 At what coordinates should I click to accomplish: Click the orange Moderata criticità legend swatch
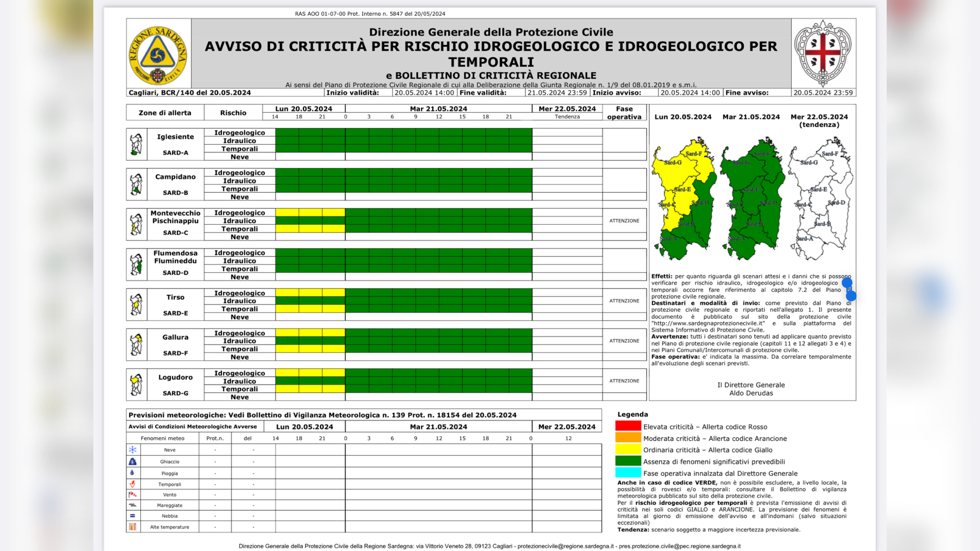coord(628,438)
